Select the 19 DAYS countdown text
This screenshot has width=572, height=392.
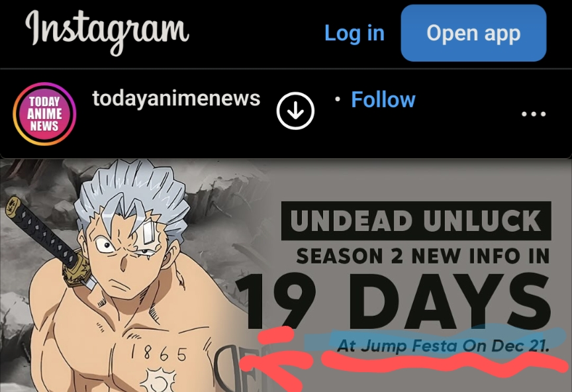click(x=393, y=301)
